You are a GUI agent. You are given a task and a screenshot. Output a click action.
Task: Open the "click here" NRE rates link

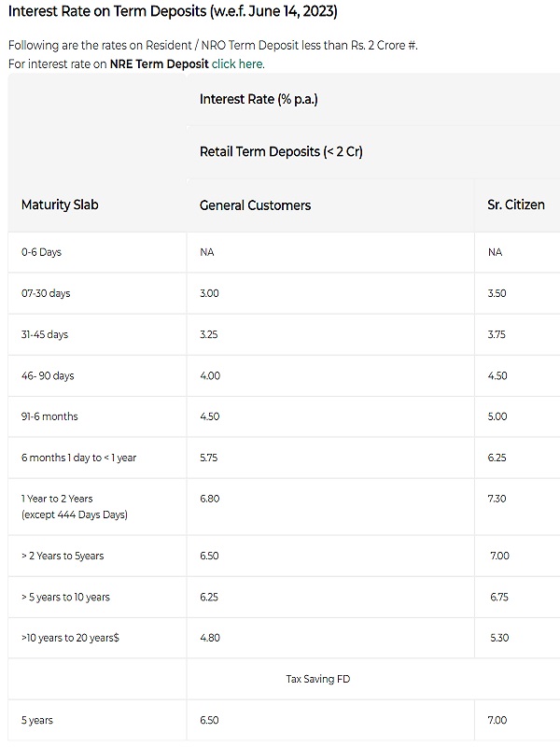pos(238,63)
